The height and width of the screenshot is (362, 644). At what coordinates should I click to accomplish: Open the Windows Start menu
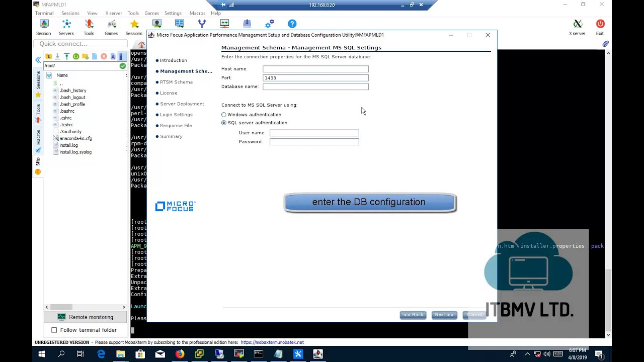[42, 354]
